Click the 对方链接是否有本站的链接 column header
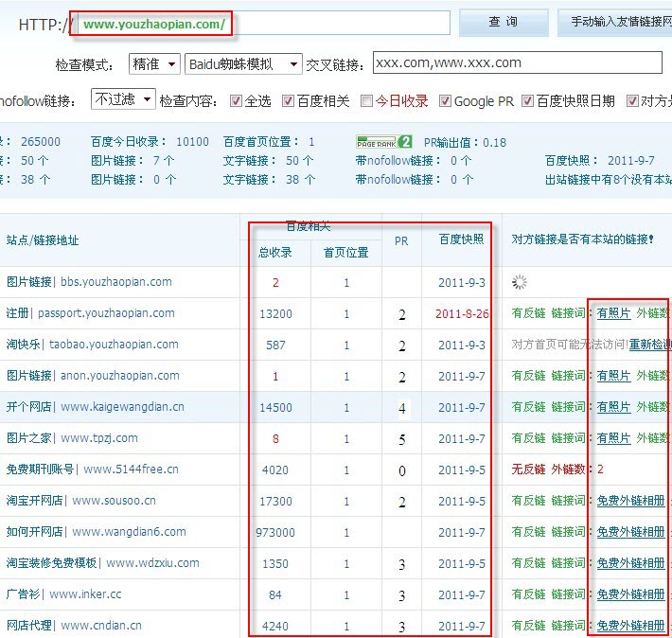This screenshot has height=638, width=672. (582, 239)
